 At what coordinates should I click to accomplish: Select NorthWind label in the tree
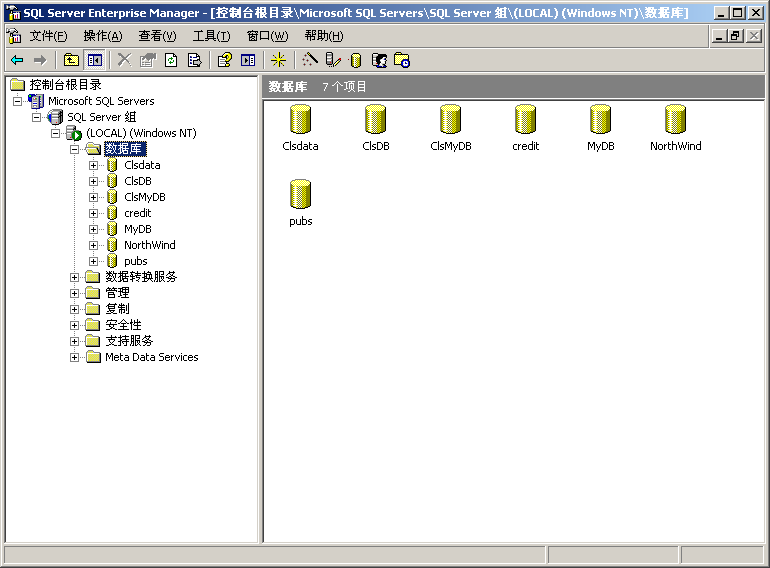(x=149, y=245)
